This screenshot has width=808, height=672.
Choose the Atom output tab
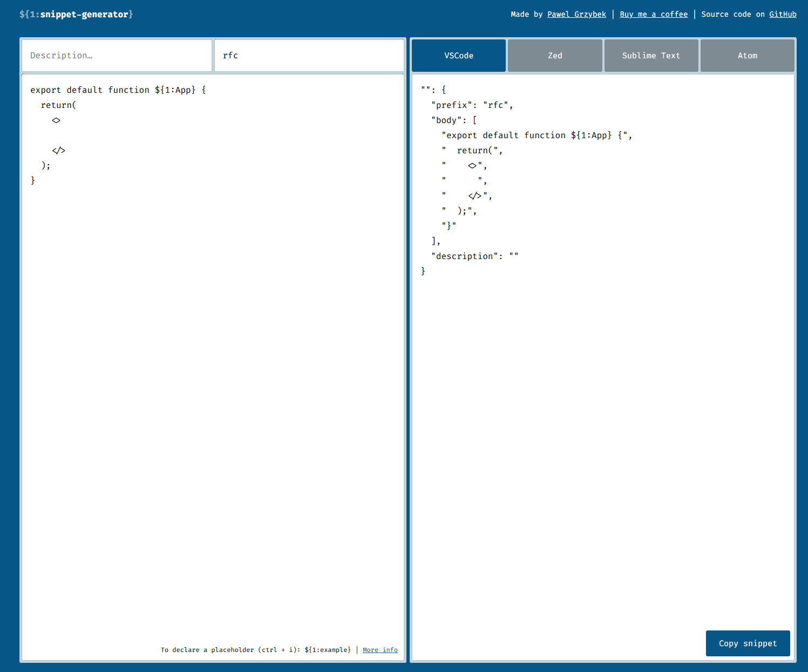747,56
